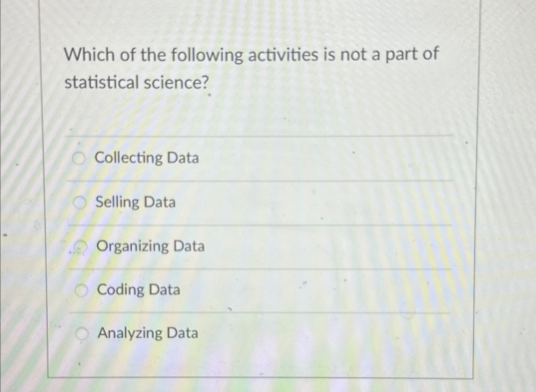Click the Organizing Data answer text
The width and height of the screenshot is (536, 392).
[x=151, y=247]
